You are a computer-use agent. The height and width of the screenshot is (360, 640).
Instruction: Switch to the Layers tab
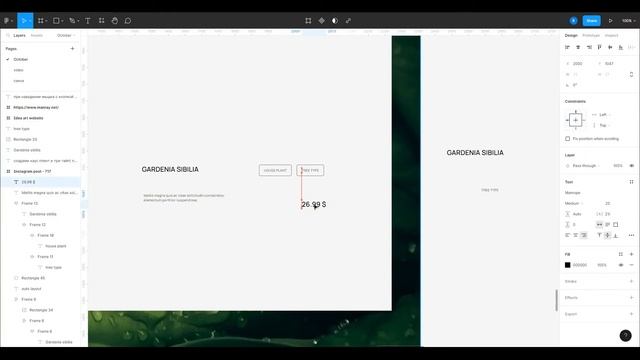[19, 36]
